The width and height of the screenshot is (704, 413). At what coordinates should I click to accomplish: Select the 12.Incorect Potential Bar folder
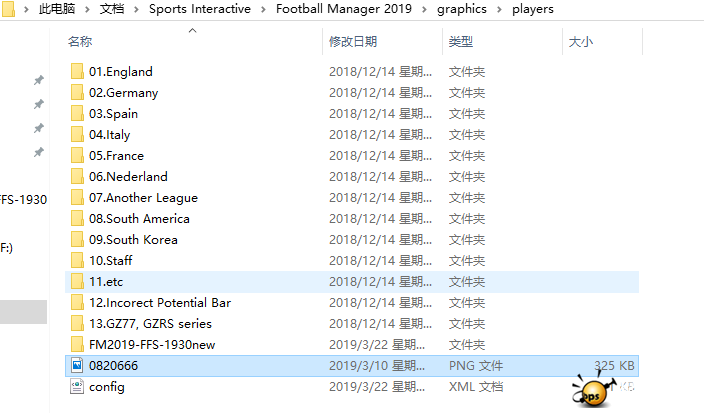pyautogui.click(x=160, y=303)
